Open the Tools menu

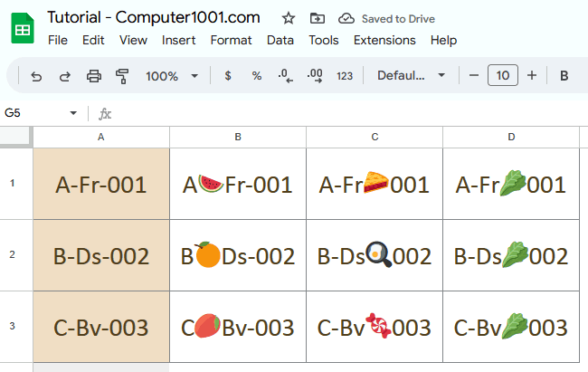tap(324, 40)
